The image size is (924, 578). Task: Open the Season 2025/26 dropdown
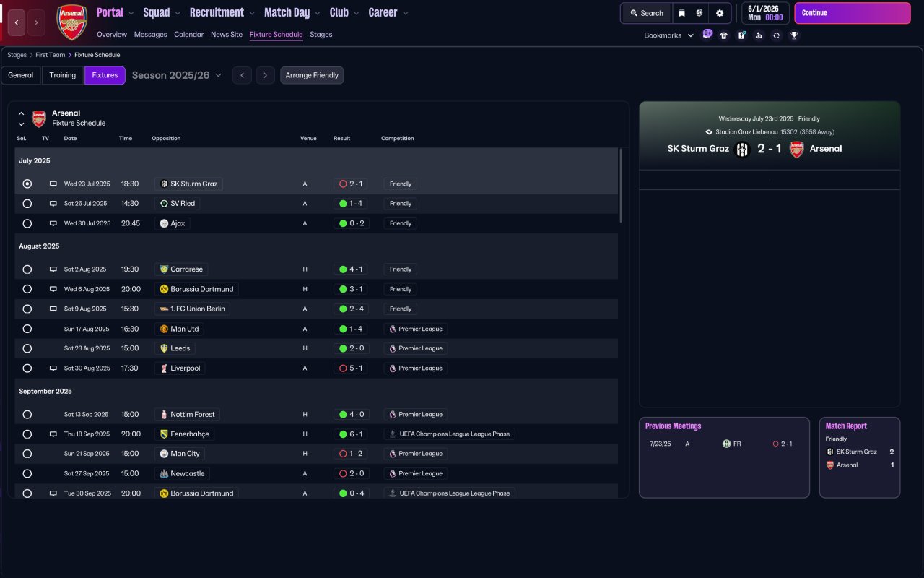click(x=177, y=75)
